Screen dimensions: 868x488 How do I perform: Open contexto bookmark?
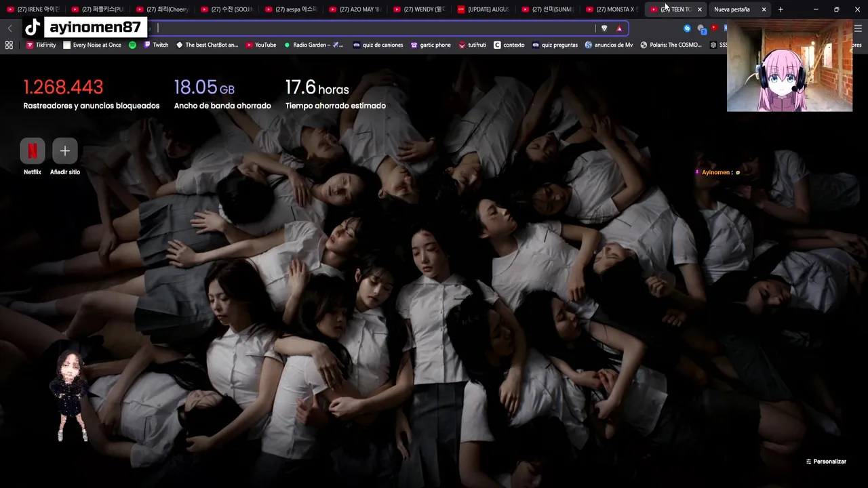tap(509, 45)
